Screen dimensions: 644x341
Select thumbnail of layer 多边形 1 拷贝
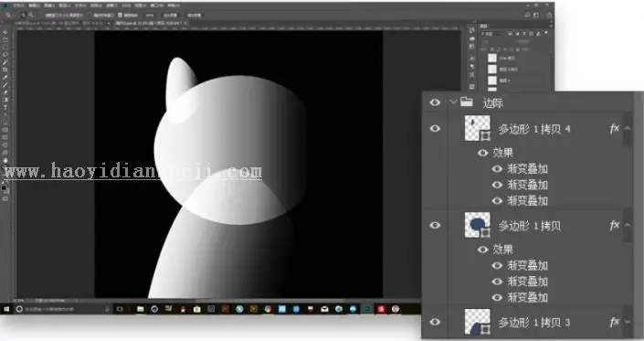point(477,225)
